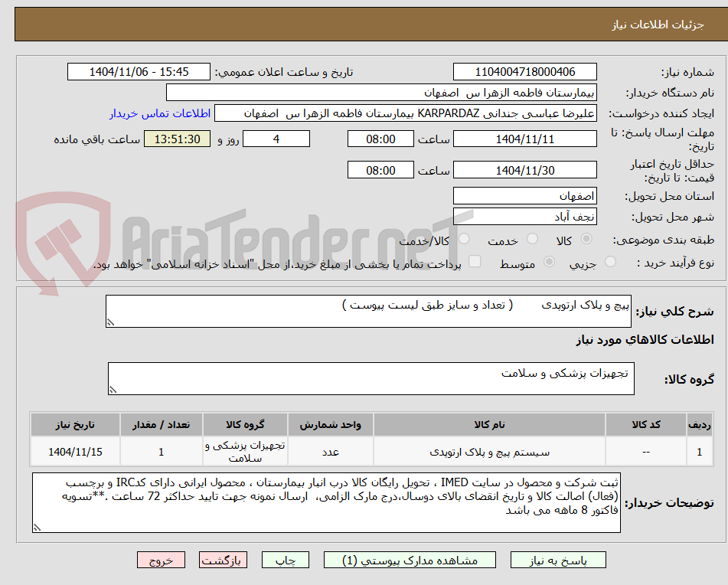Click the 'نام کالا' column header
The image size is (728, 585).
pyautogui.click(x=489, y=425)
